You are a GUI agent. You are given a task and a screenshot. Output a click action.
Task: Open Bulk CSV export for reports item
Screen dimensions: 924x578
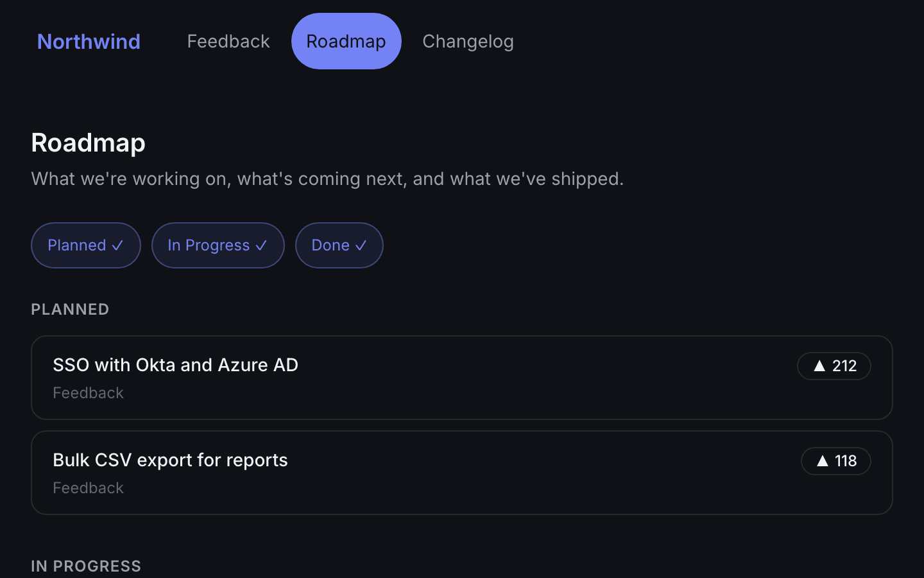click(x=462, y=473)
